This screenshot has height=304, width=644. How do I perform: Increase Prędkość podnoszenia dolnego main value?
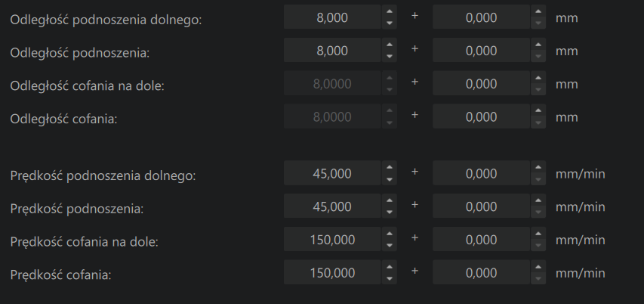(390, 166)
